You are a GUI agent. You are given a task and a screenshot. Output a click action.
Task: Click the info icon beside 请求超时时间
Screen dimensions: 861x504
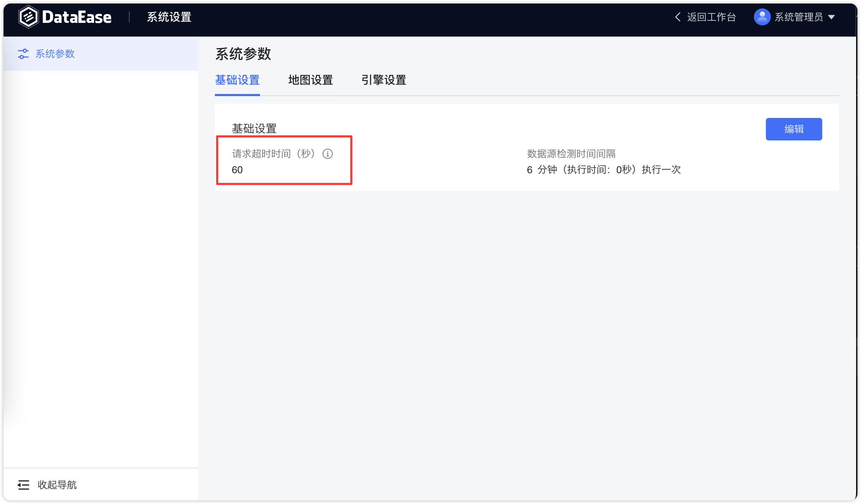pos(327,154)
